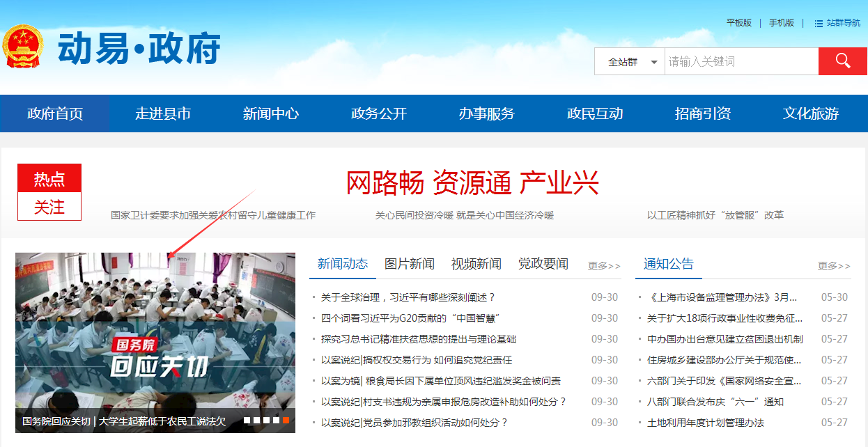
Task: Click the red 热点关注 badge
Action: [x=49, y=192]
